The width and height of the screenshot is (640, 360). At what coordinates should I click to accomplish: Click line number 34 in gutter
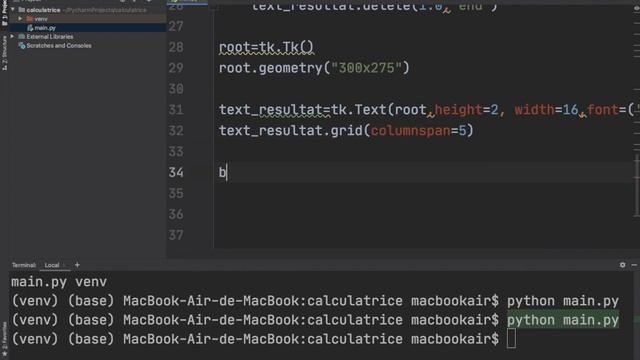pyautogui.click(x=176, y=173)
